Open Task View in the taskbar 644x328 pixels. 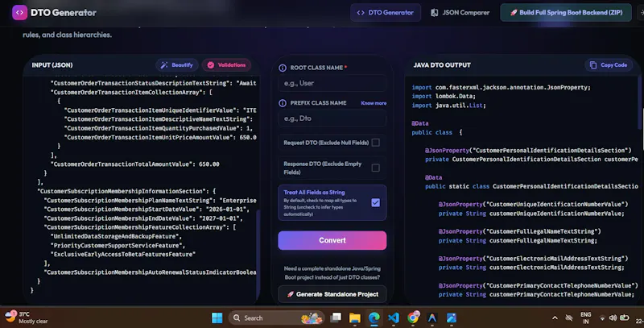pyautogui.click(x=336, y=318)
